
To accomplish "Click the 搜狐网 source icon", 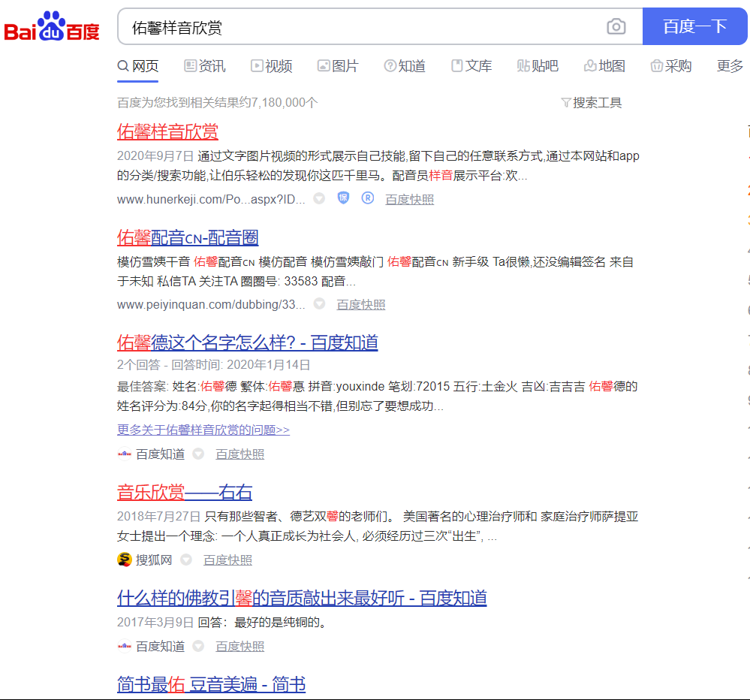I will [125, 560].
